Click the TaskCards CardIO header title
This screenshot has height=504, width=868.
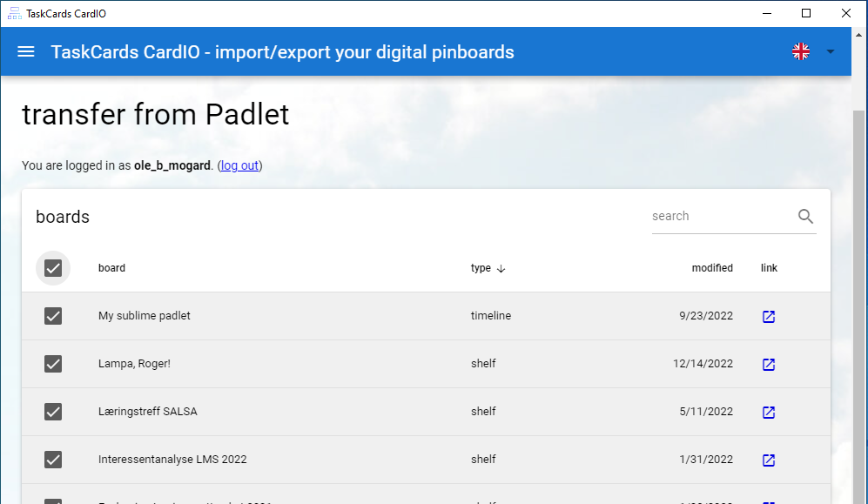pos(282,52)
